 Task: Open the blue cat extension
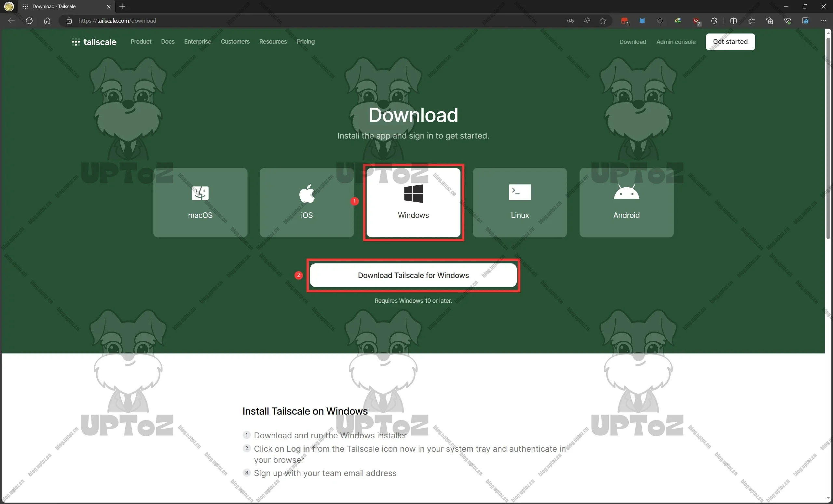[642, 20]
